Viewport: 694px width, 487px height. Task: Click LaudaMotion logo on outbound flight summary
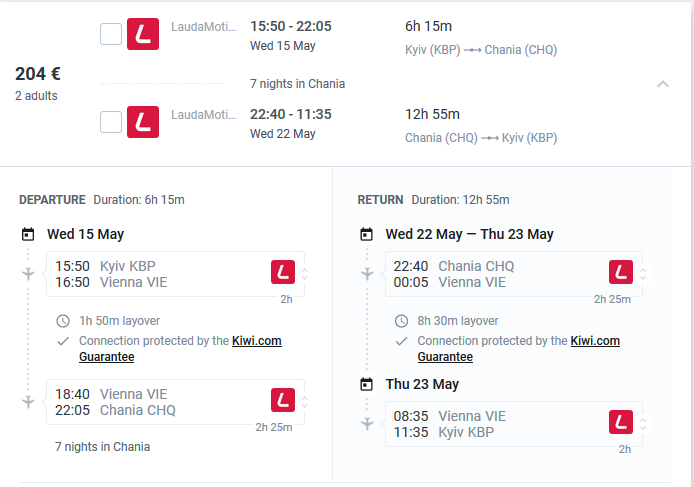(143, 35)
